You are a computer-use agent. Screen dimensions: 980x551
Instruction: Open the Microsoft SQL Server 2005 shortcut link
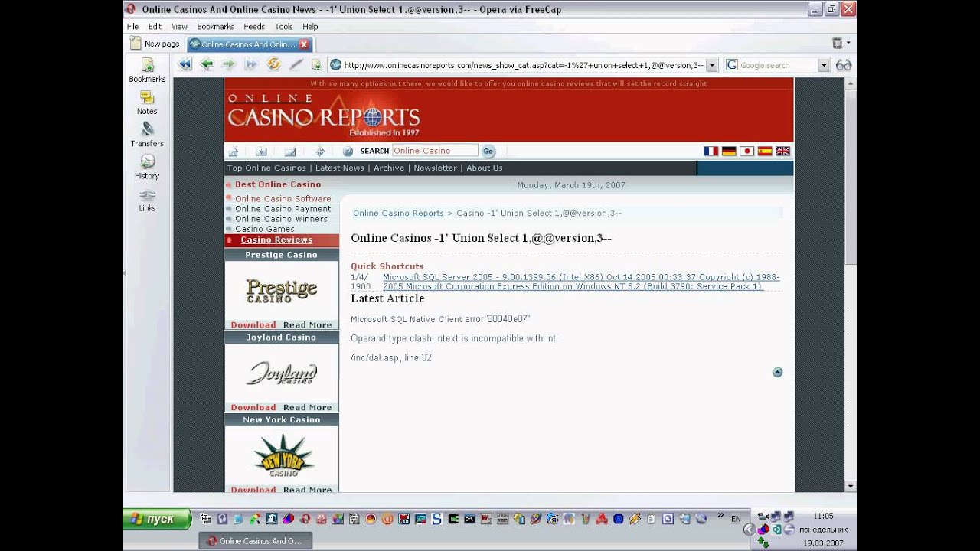coord(581,282)
